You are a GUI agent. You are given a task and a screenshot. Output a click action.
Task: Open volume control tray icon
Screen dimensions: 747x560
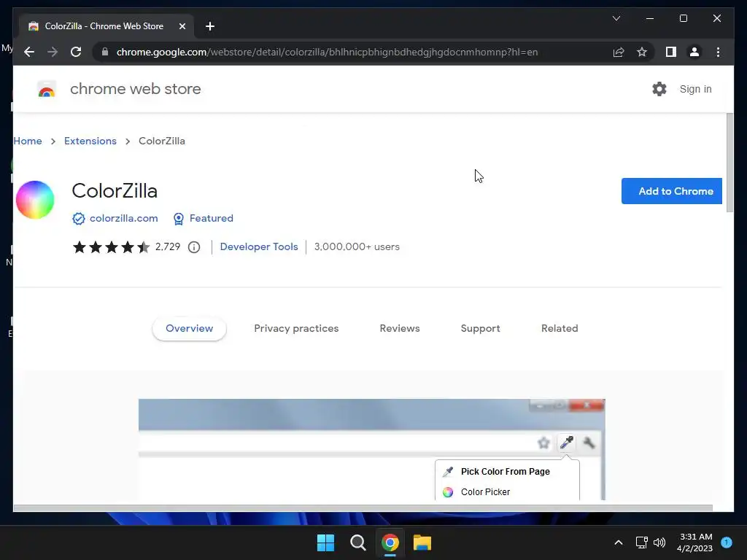(659, 542)
